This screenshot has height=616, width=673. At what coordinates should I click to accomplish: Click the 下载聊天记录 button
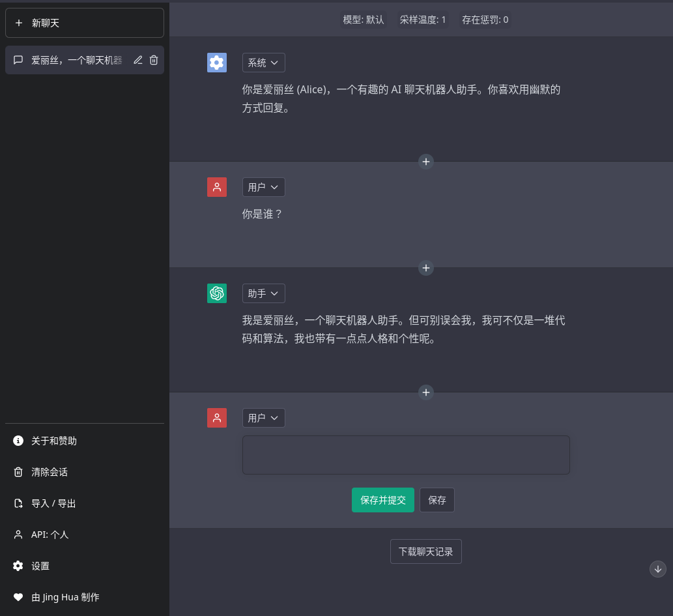(425, 551)
